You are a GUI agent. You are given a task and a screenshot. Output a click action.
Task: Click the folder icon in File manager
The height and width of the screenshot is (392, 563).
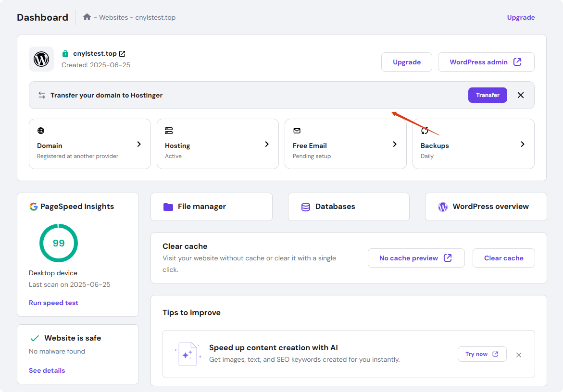pyautogui.click(x=168, y=207)
